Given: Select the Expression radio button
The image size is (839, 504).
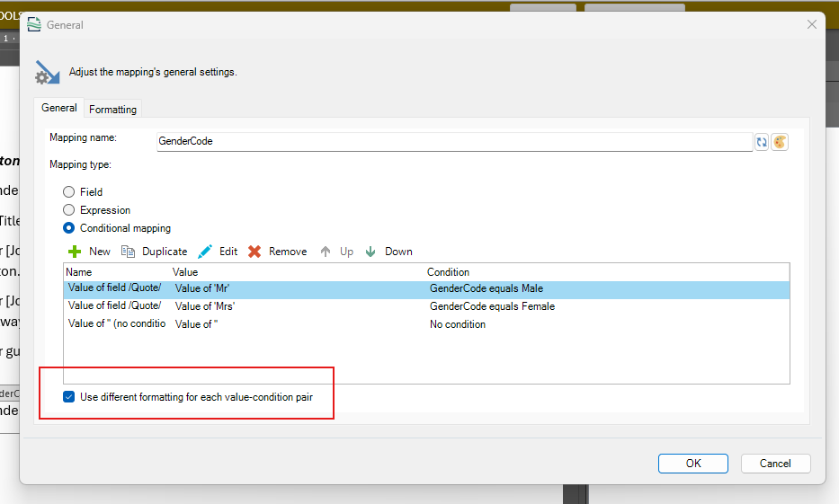Looking at the screenshot, I should coord(68,210).
